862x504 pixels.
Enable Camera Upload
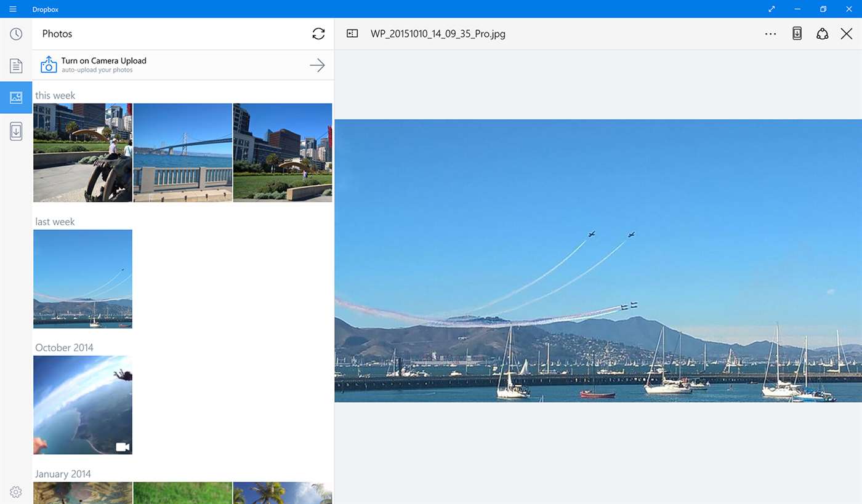tap(103, 61)
